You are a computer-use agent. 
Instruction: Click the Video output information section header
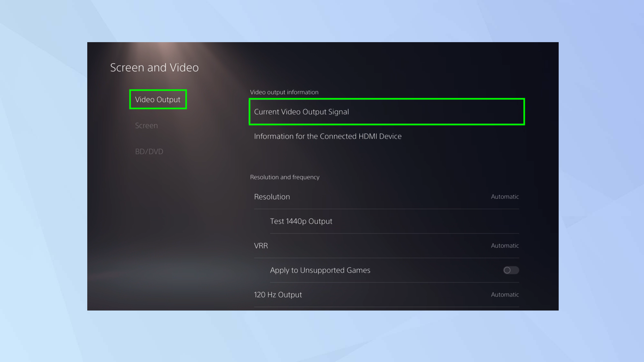click(284, 92)
